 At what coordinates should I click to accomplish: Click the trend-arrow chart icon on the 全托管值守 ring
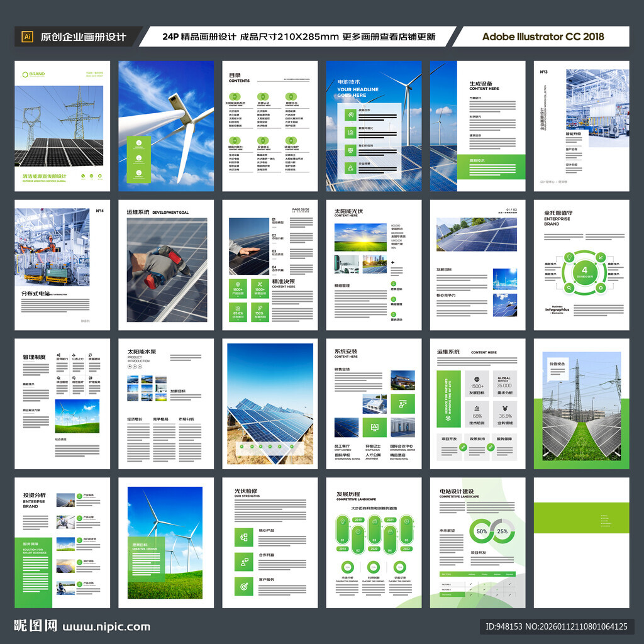601,257
